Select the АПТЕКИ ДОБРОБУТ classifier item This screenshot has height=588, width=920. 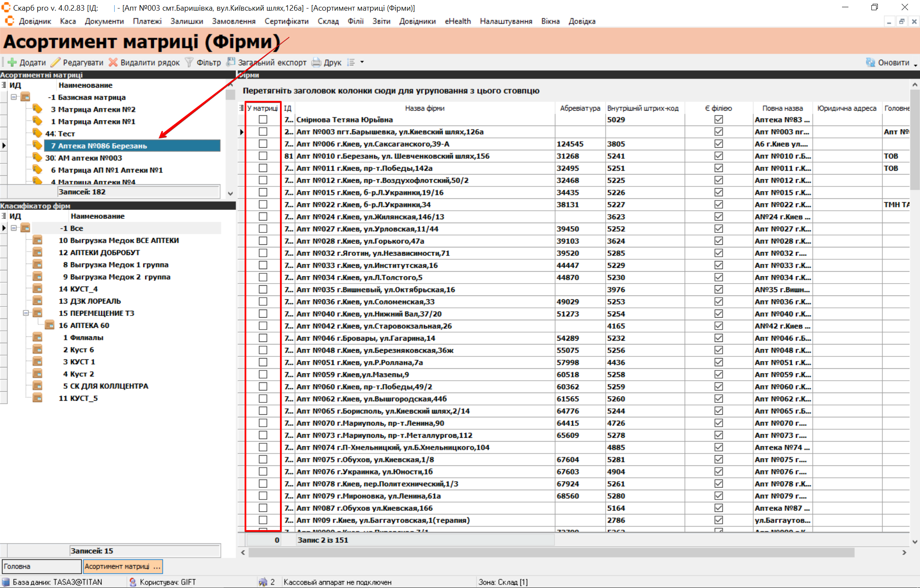(x=99, y=252)
